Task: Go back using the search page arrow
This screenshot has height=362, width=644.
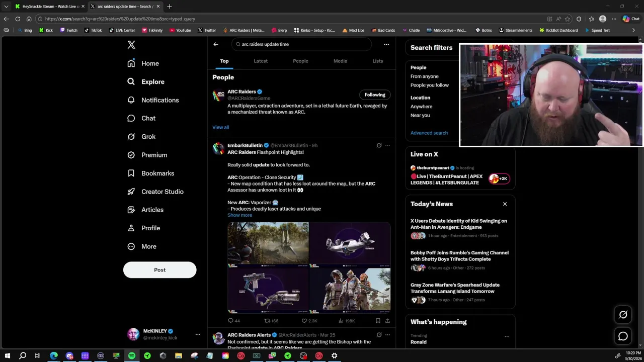Action: tap(216, 44)
